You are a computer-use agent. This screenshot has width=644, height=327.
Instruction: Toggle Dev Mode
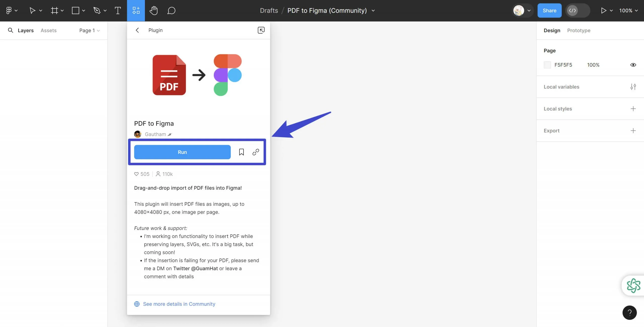click(573, 10)
